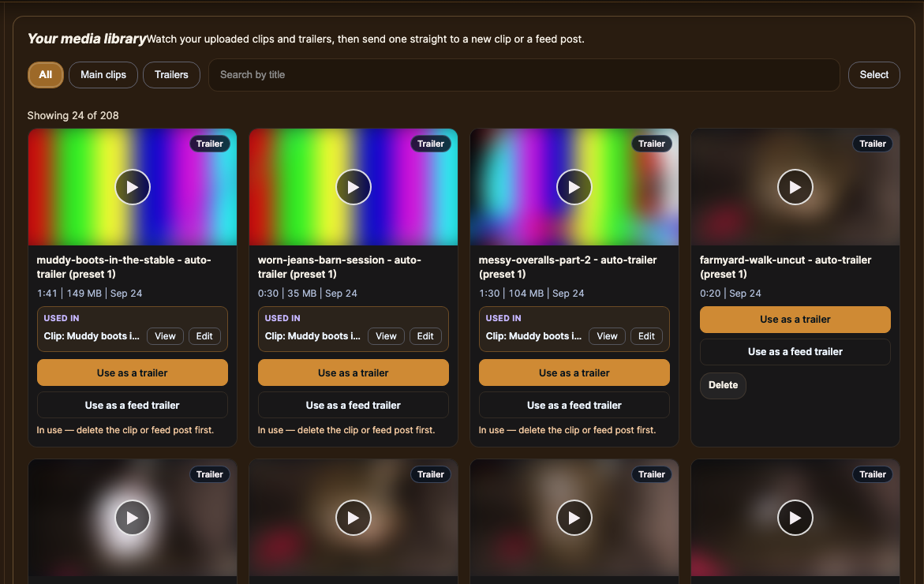Click the '1:30 | 104 MB | Sep 24' details
Screen dimensions: 924x584
click(532, 294)
